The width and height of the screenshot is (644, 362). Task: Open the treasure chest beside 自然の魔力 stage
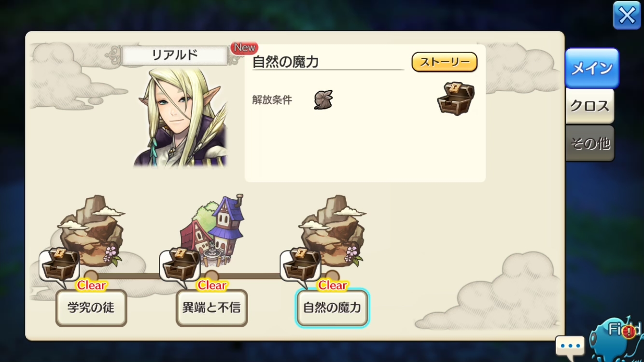click(x=301, y=265)
